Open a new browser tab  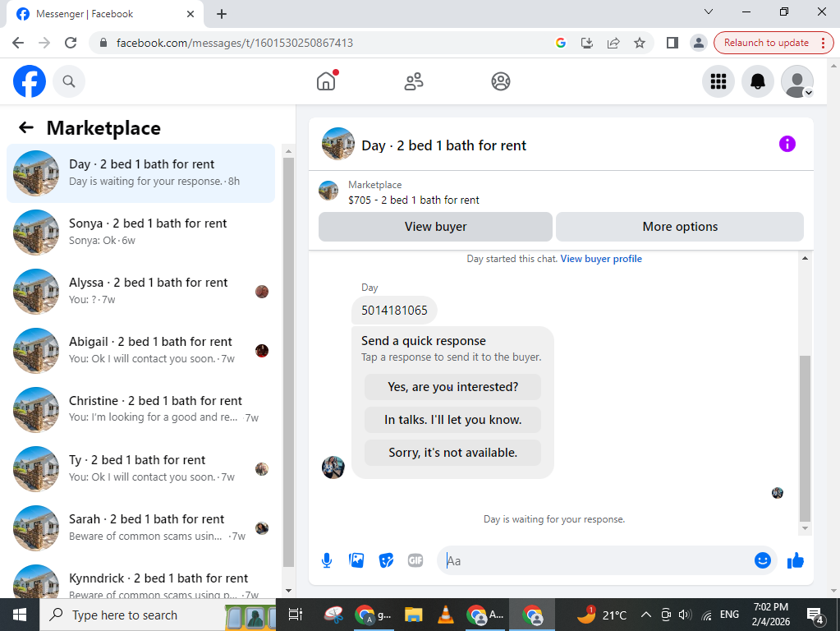click(221, 14)
